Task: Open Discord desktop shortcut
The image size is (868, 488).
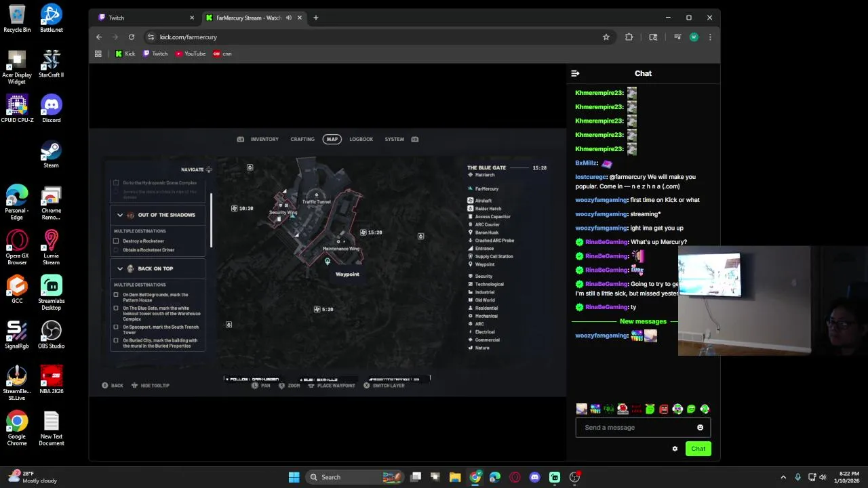Action: pos(51,109)
